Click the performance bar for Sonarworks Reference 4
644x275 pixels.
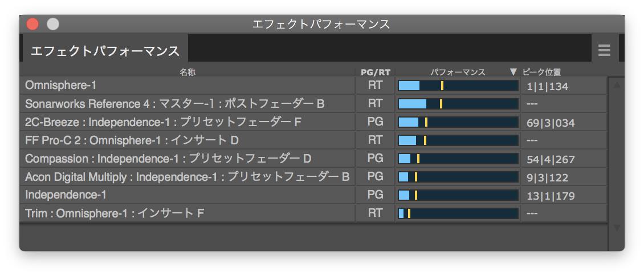click(x=458, y=104)
